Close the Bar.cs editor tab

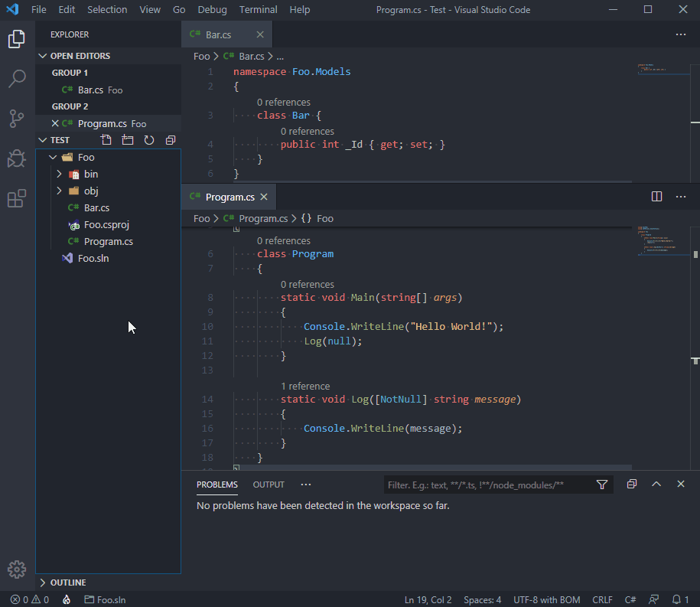click(260, 34)
